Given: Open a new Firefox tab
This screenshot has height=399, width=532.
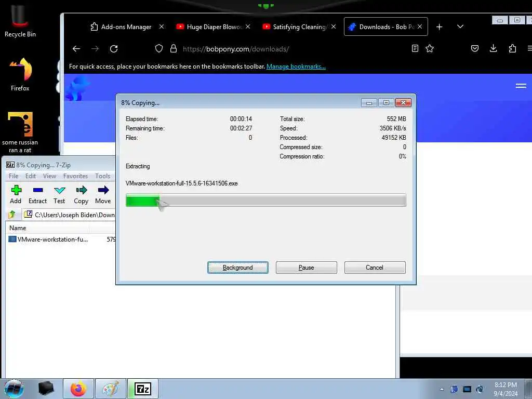Looking at the screenshot, I should (440, 27).
